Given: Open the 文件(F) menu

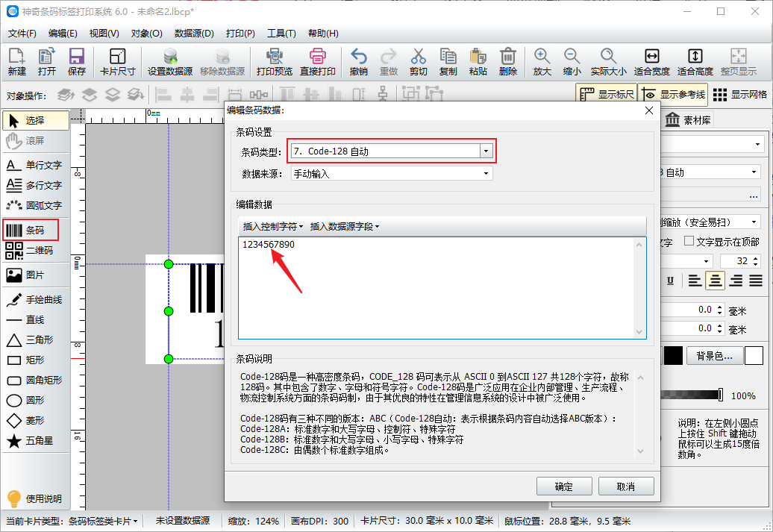Looking at the screenshot, I should point(22,34).
